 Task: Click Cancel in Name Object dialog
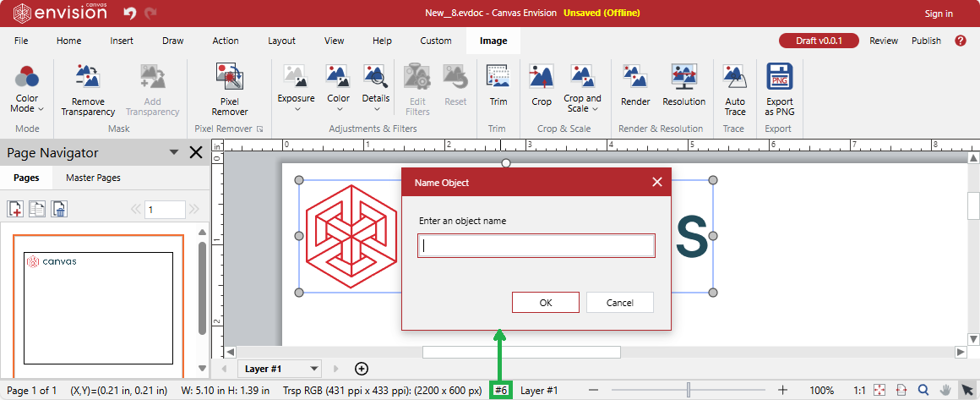(x=620, y=303)
